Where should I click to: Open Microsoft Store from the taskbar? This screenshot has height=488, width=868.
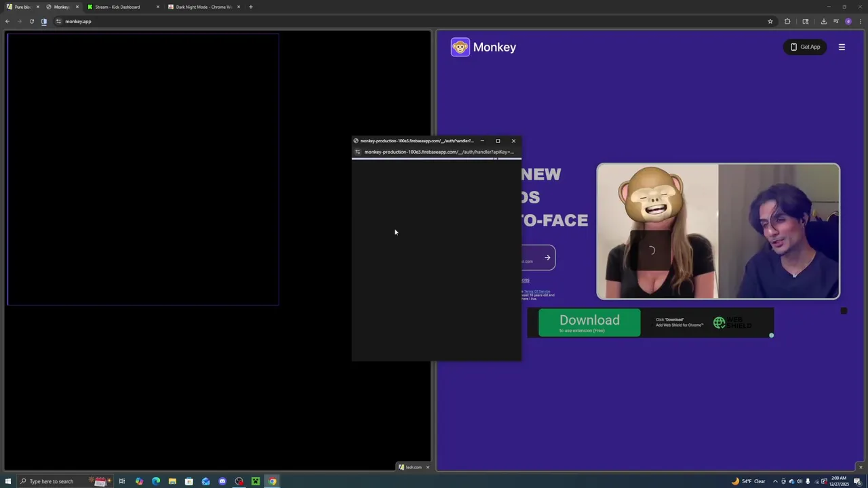(189, 481)
